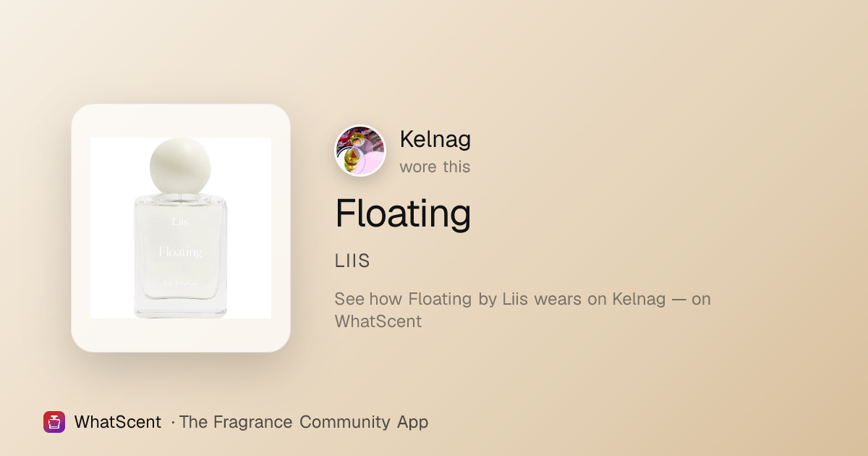868x456 pixels.
Task: Open the WhatScent name in footer
Action: click(x=118, y=422)
